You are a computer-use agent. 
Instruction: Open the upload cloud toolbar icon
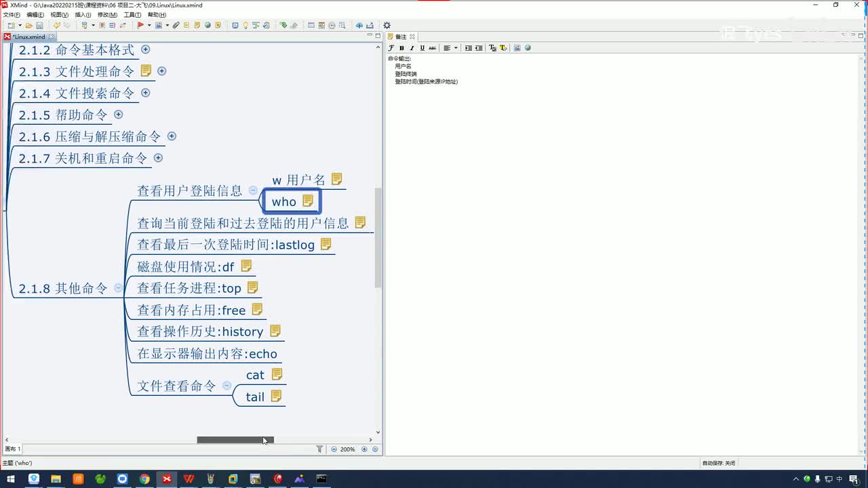pyautogui.click(x=359, y=26)
